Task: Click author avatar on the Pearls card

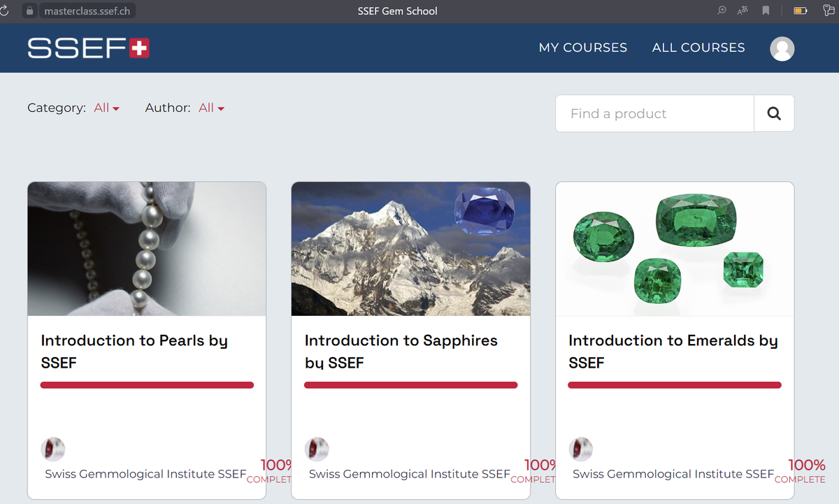Action: click(53, 449)
